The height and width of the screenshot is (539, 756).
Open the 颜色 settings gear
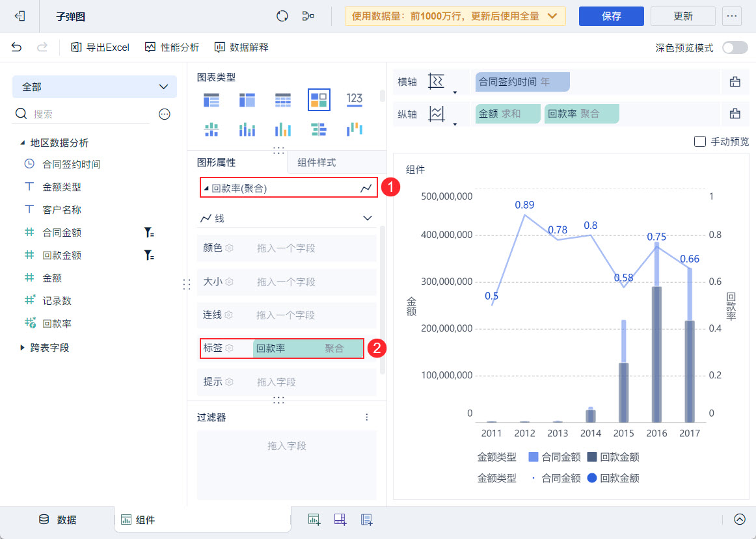230,248
